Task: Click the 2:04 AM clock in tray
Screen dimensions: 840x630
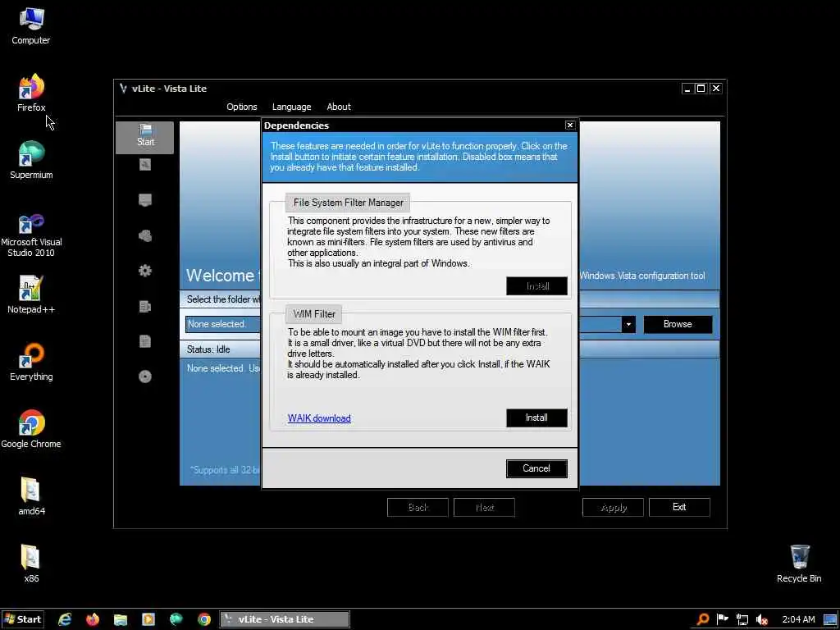Action: click(x=798, y=620)
